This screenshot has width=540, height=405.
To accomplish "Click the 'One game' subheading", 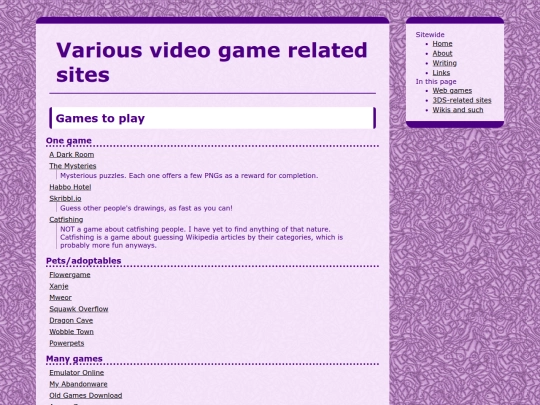I will pos(69,141).
